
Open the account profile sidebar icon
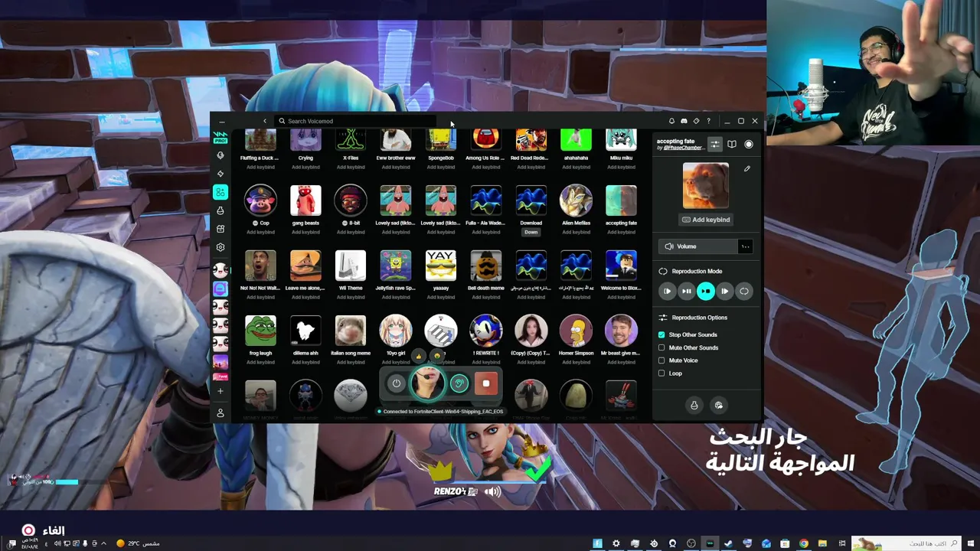point(220,413)
